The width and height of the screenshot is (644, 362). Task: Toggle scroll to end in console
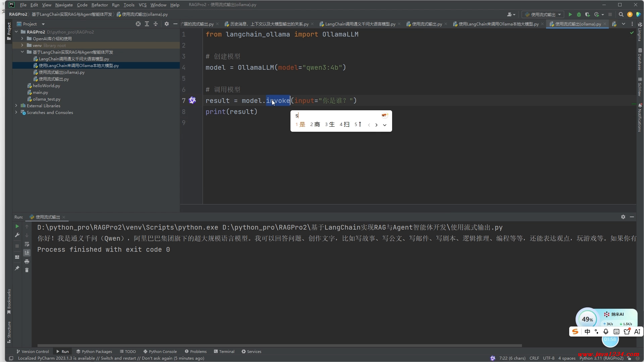tap(27, 253)
